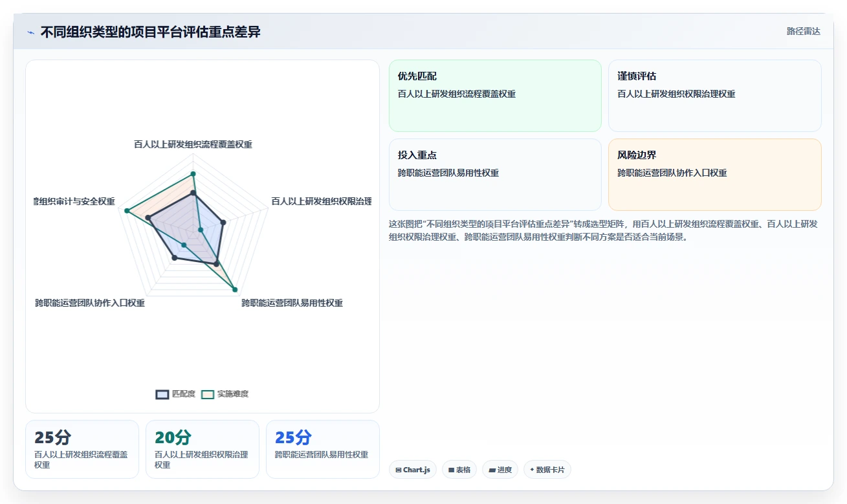The image size is (847, 504).
Task: Click the 路径雷达 label in the header
Action: pos(803,31)
